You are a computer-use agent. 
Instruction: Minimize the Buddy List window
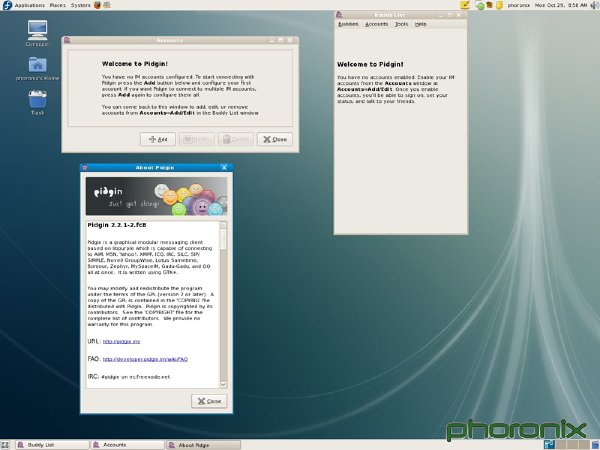pos(440,15)
